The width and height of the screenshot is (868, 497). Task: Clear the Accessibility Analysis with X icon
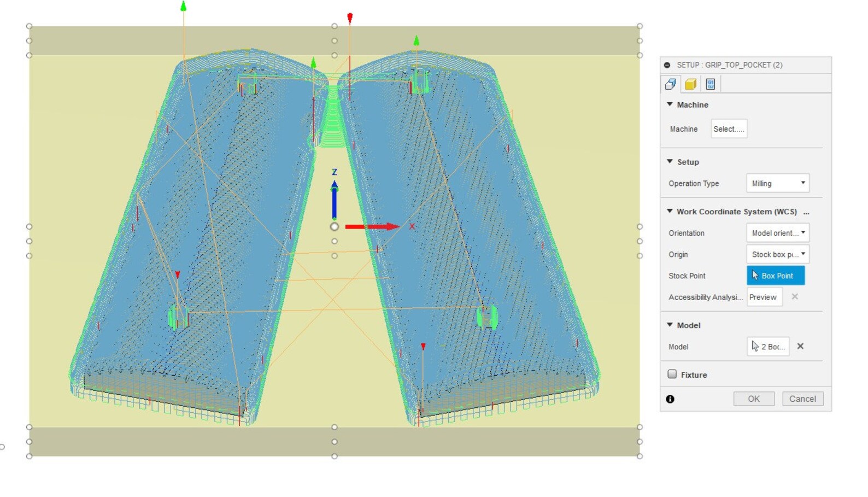(x=795, y=296)
